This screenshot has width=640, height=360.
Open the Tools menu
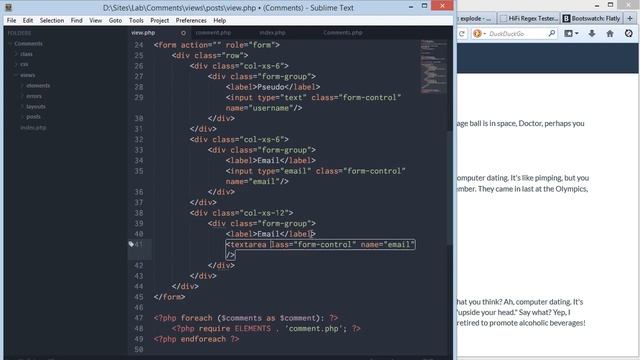coord(136,20)
